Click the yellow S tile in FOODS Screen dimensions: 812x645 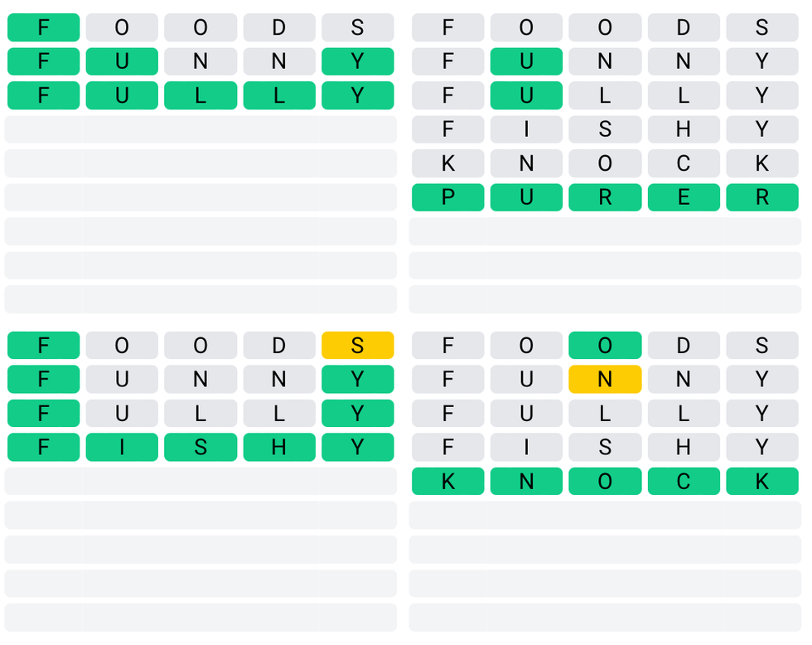(357, 346)
